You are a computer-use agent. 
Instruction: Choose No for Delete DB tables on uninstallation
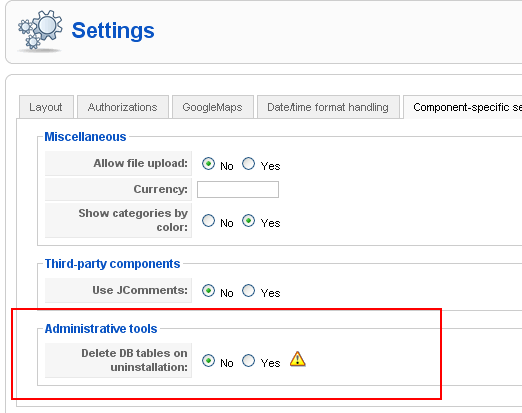click(x=208, y=361)
